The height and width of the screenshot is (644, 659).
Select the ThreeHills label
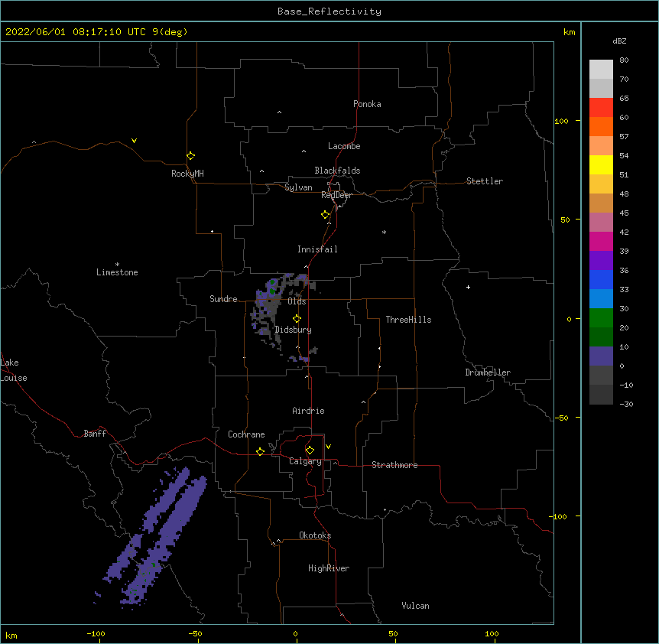(x=408, y=320)
